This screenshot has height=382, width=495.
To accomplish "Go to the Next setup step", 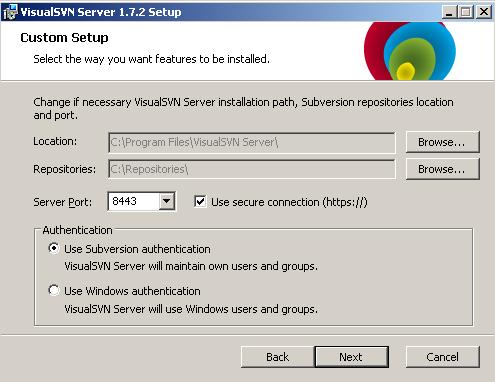I will tap(351, 357).
